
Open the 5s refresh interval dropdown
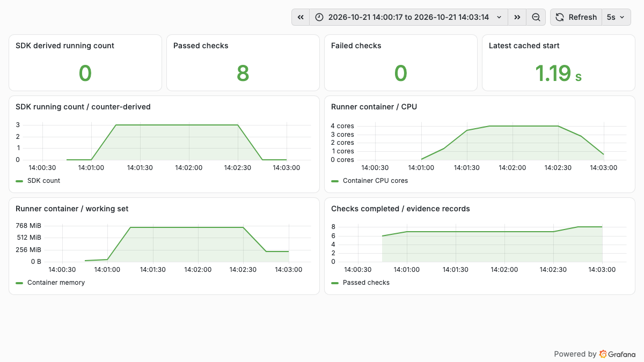pyautogui.click(x=616, y=17)
